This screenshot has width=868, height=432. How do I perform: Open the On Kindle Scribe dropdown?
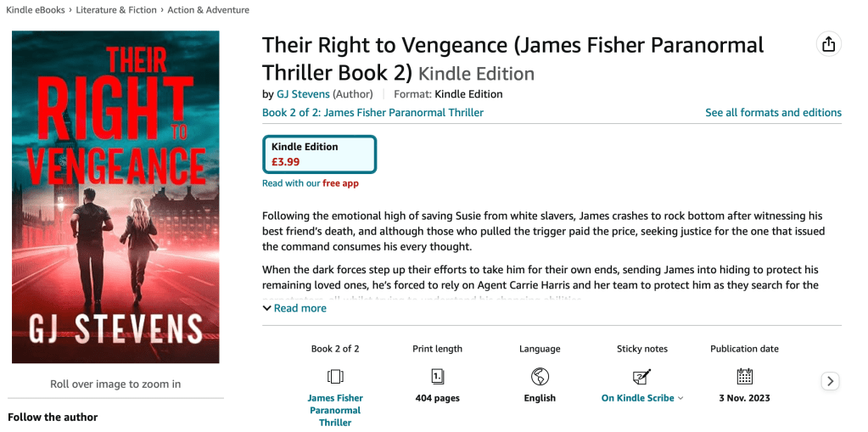pyautogui.click(x=642, y=398)
